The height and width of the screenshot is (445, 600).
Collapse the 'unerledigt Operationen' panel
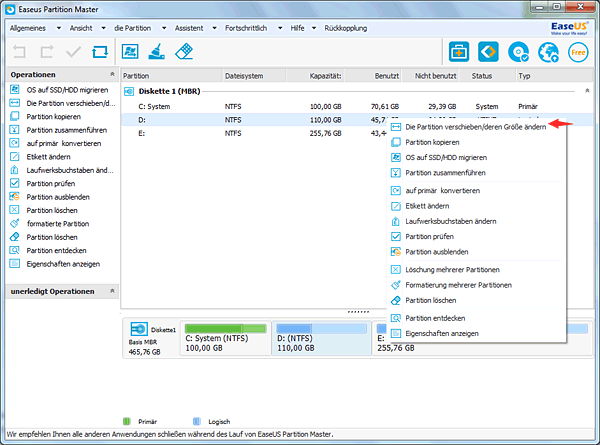pyautogui.click(x=112, y=291)
